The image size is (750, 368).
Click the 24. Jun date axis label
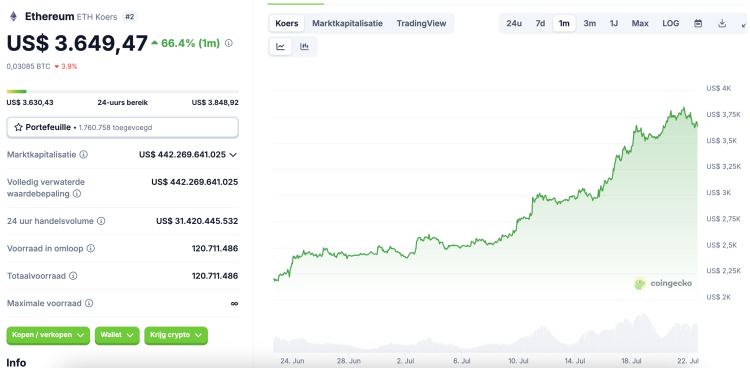click(292, 360)
